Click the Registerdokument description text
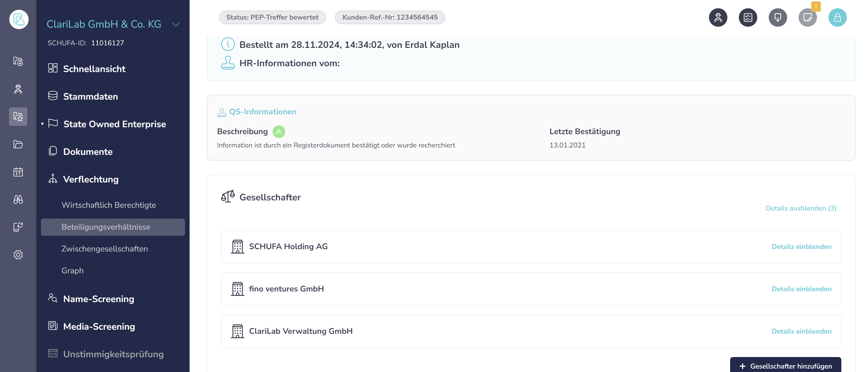This screenshot has height=372, width=868. (x=336, y=145)
